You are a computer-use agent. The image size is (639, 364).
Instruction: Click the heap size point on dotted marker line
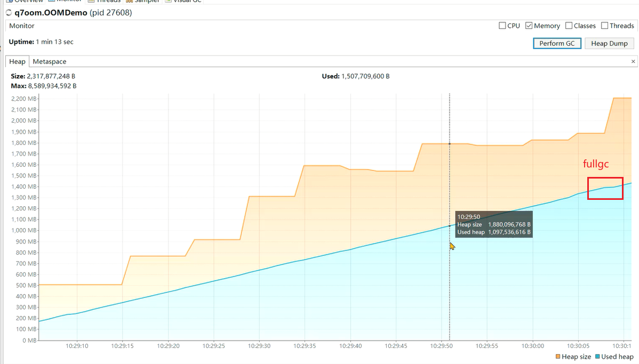point(450,143)
